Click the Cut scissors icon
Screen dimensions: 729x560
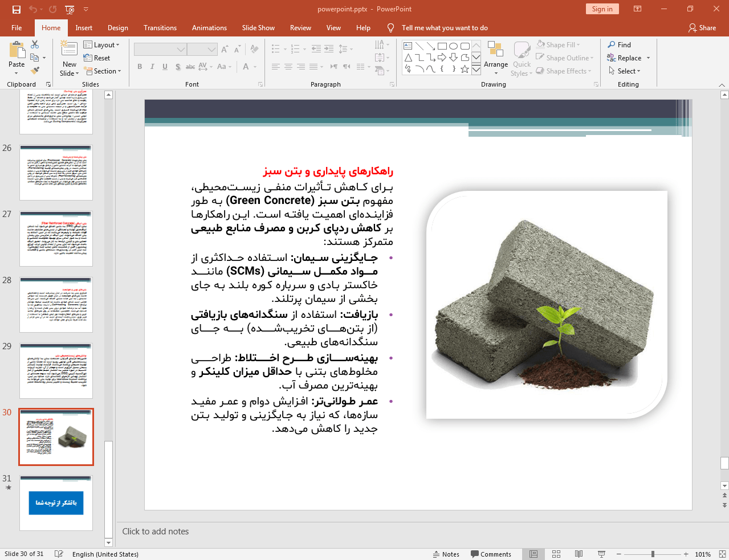pyautogui.click(x=35, y=44)
